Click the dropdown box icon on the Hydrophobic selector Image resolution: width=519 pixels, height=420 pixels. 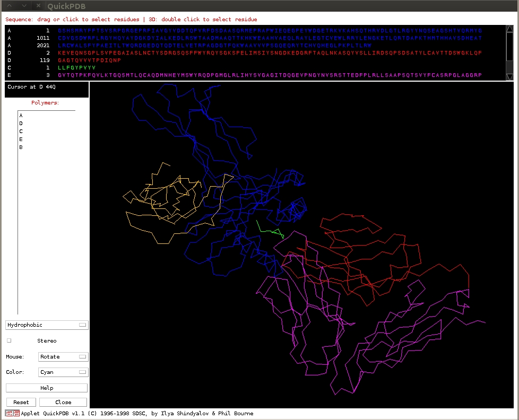[83, 324]
